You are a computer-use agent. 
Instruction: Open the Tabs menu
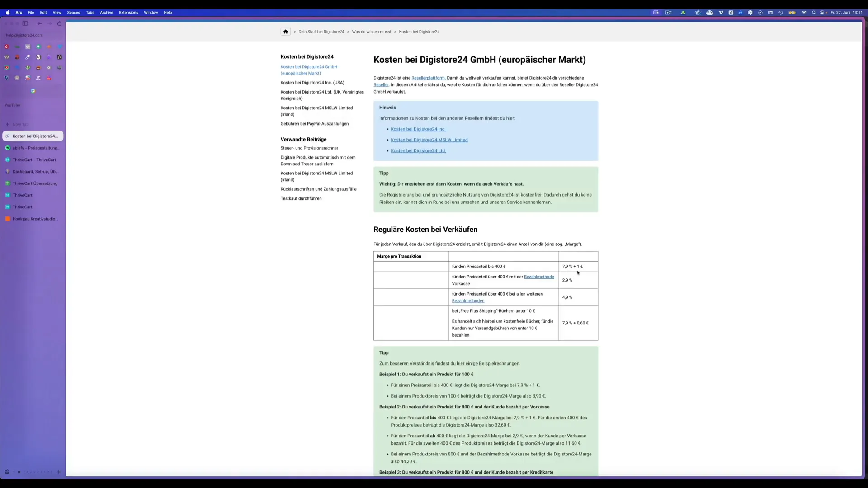point(90,13)
